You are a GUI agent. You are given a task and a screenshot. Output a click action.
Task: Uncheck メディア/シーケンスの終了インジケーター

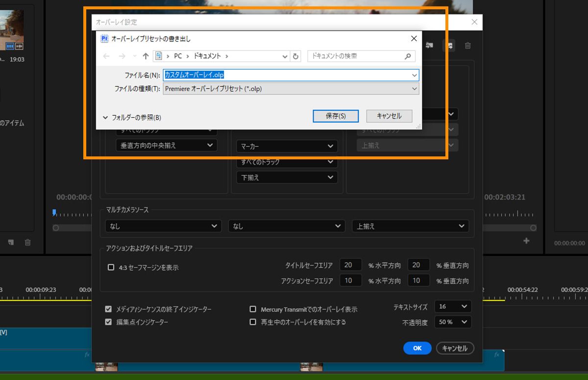(x=108, y=309)
